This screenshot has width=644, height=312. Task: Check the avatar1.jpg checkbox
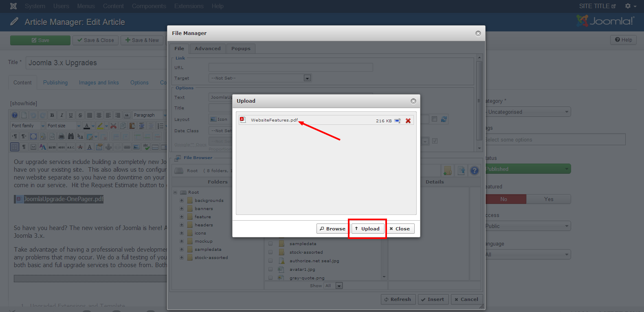pos(270,269)
